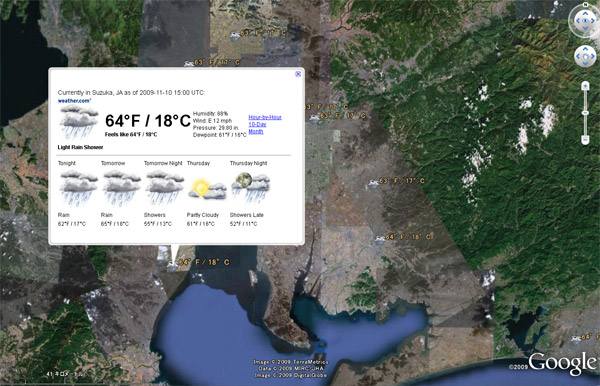Click the 'Showers Late' forecast label
The width and height of the screenshot is (600, 386).
[x=246, y=215]
